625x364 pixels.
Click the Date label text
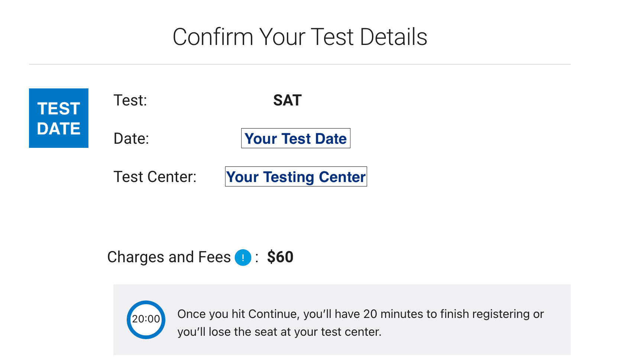pyautogui.click(x=131, y=139)
